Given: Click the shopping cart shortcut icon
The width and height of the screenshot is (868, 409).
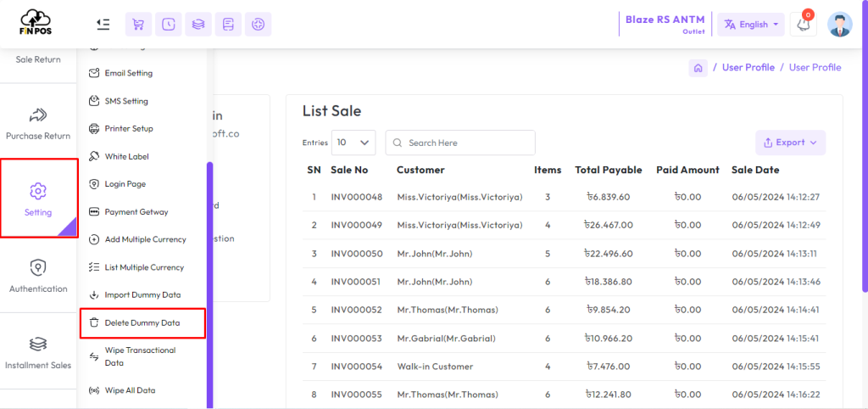Looking at the screenshot, I should click(138, 25).
